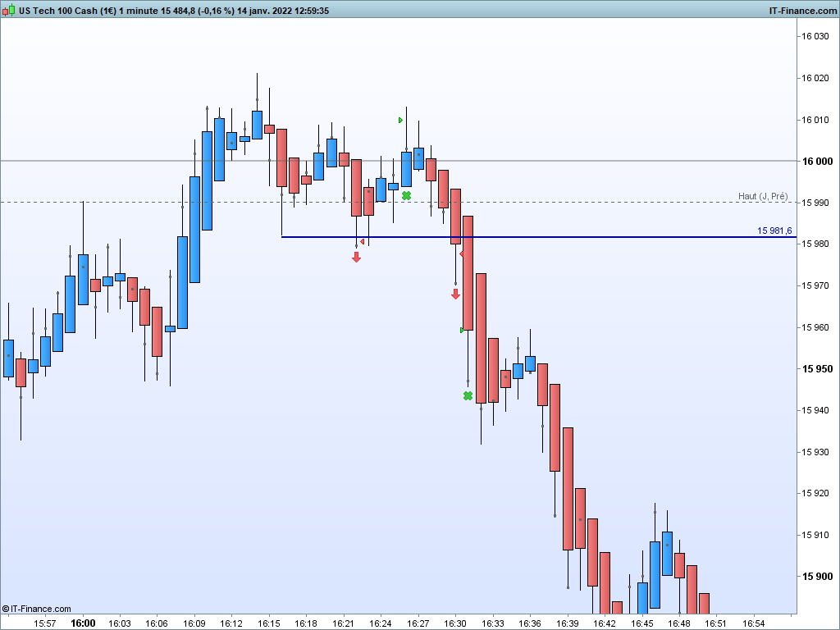840x630 pixels.
Task: Click the 15 990 price axis label
Action: (815, 203)
